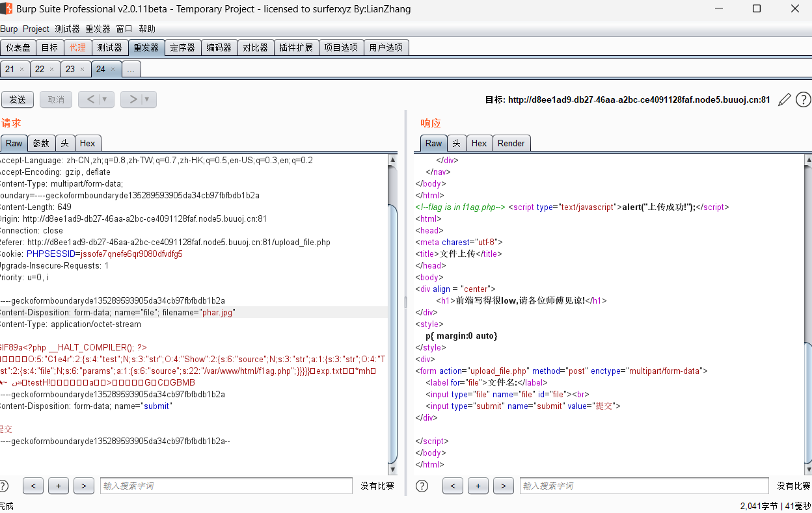
Task: Select repeater tab 21
Action: tap(10, 69)
